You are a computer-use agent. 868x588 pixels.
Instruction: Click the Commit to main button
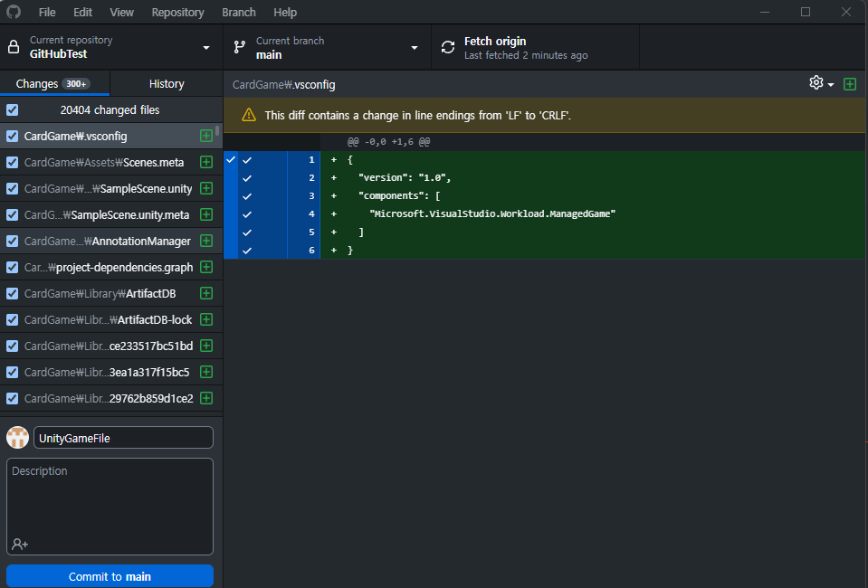click(x=110, y=576)
